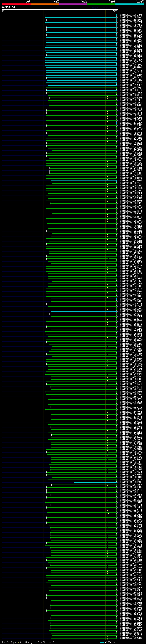This screenshot has width=146, height=644.
Task: Select hit label UniRef100_B7DMD9
Action: (x=131, y=331)
